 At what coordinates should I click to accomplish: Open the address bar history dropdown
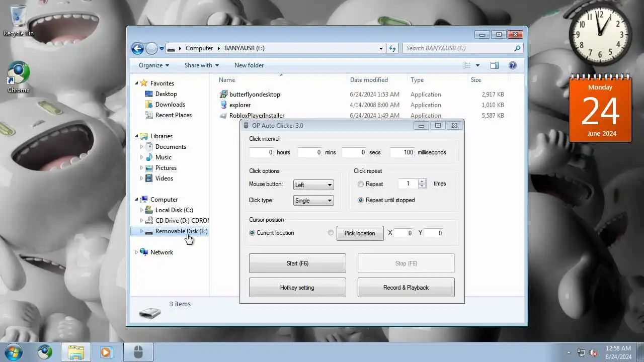point(381,48)
